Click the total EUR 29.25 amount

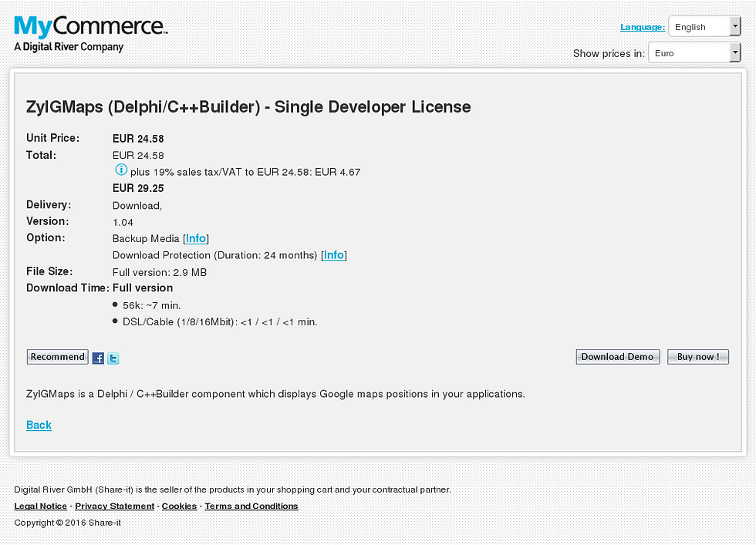pyautogui.click(x=138, y=188)
